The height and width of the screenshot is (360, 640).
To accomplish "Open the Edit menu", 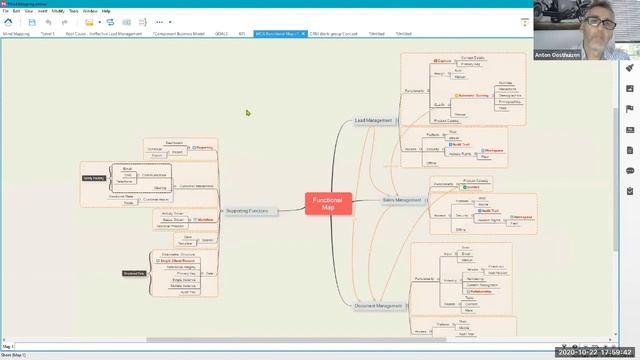I will coord(16,11).
